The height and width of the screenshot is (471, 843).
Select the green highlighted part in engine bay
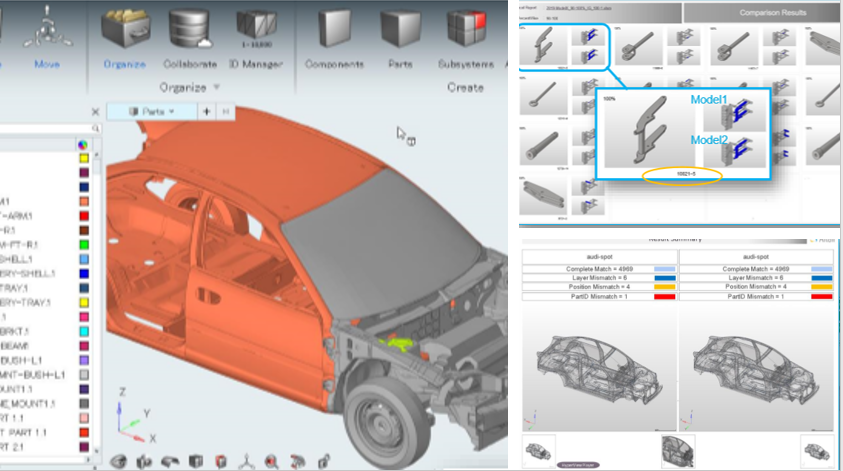coord(397,342)
